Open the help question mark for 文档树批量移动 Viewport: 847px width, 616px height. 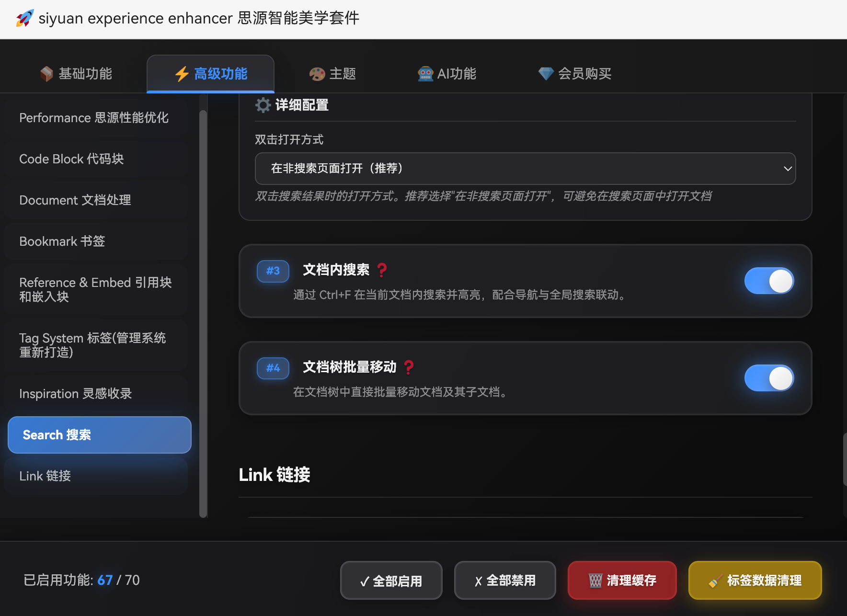(409, 367)
